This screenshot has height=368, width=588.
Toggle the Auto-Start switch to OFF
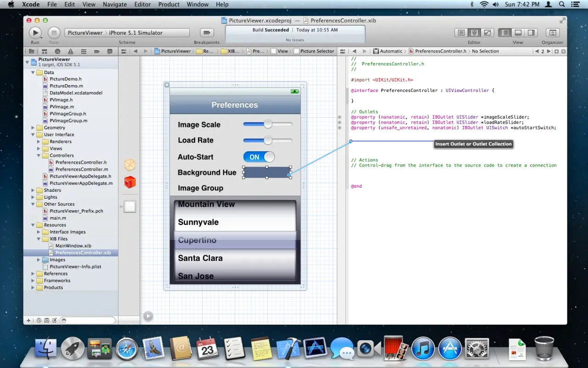(x=259, y=157)
